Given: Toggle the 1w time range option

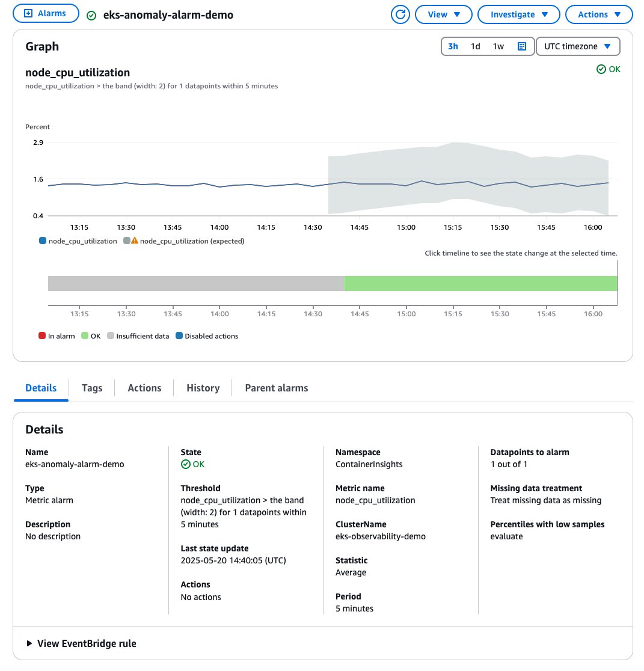Looking at the screenshot, I should coord(498,46).
